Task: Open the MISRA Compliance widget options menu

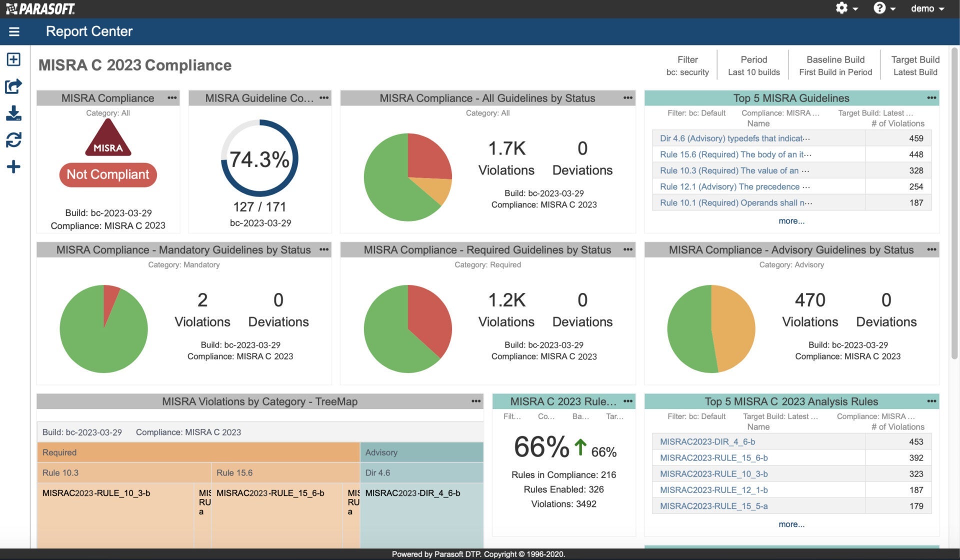Action: [172, 98]
